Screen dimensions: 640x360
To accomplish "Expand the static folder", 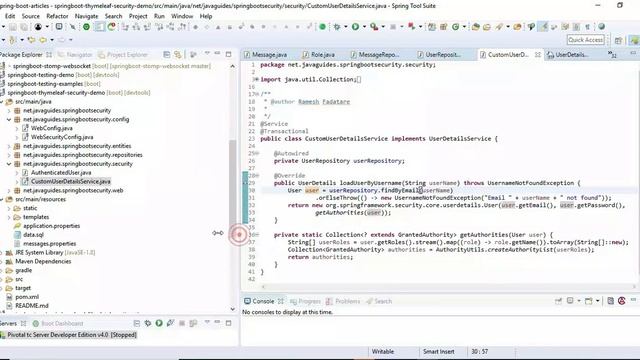I will [9, 208].
